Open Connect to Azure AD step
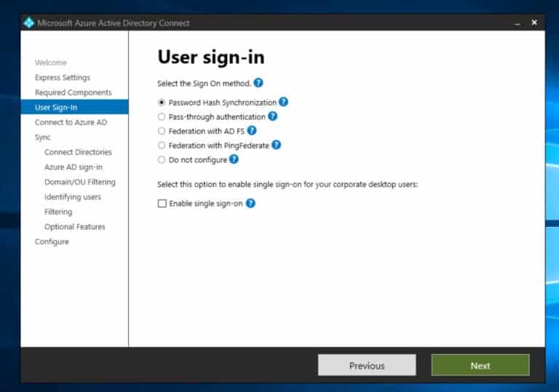This screenshot has height=392, width=559. pyautogui.click(x=71, y=122)
